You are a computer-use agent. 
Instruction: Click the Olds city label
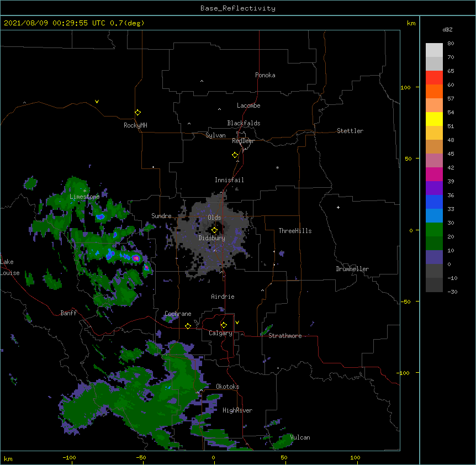point(214,218)
